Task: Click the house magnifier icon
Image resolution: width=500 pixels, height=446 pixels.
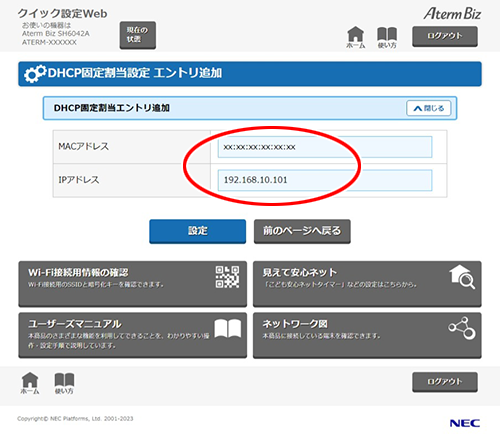Action: coord(462,277)
